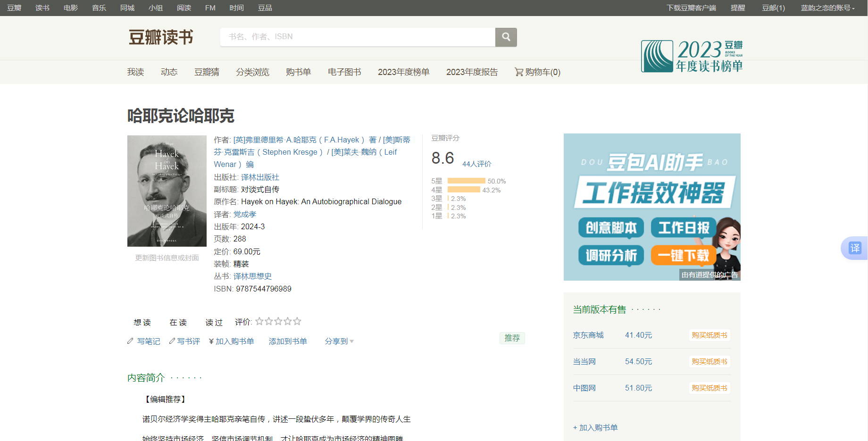Open the 分类浏览 navigation tab
Viewport: 868px width, 441px height.
click(x=252, y=72)
